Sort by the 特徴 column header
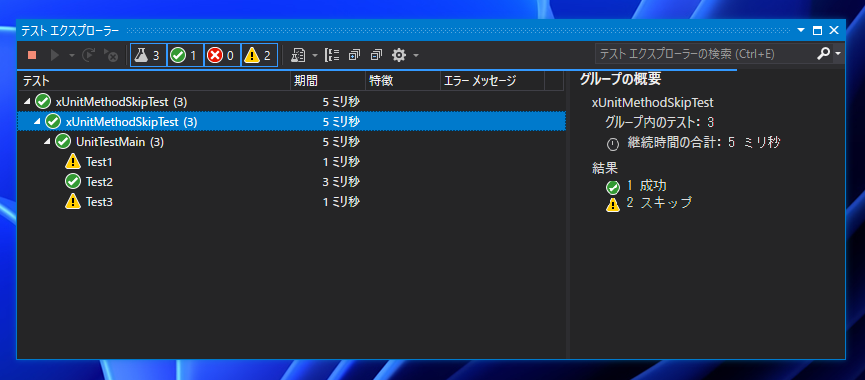 tap(403, 81)
